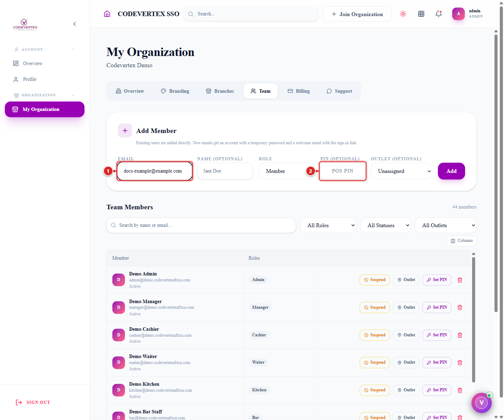Image resolution: width=504 pixels, height=420 pixels.
Task: Focus the Email input field
Action: coord(155,171)
